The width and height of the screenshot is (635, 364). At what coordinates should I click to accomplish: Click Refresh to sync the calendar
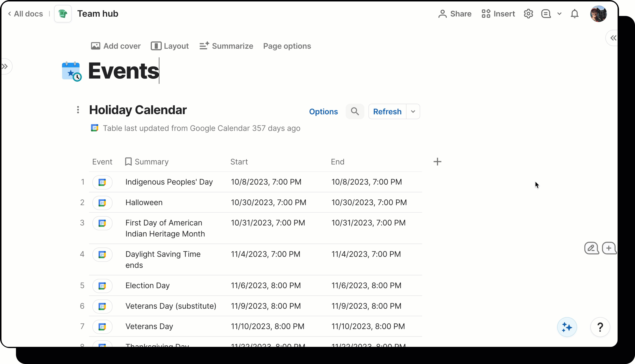(387, 111)
